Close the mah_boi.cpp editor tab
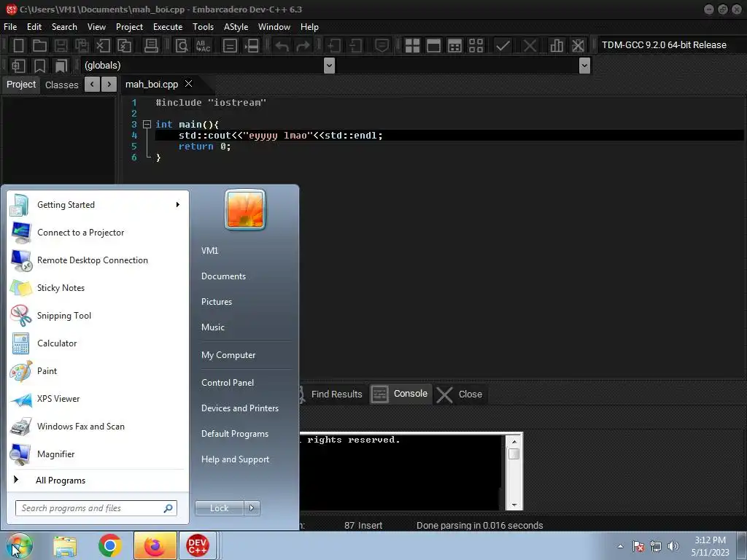747x560 pixels. pyautogui.click(x=189, y=84)
